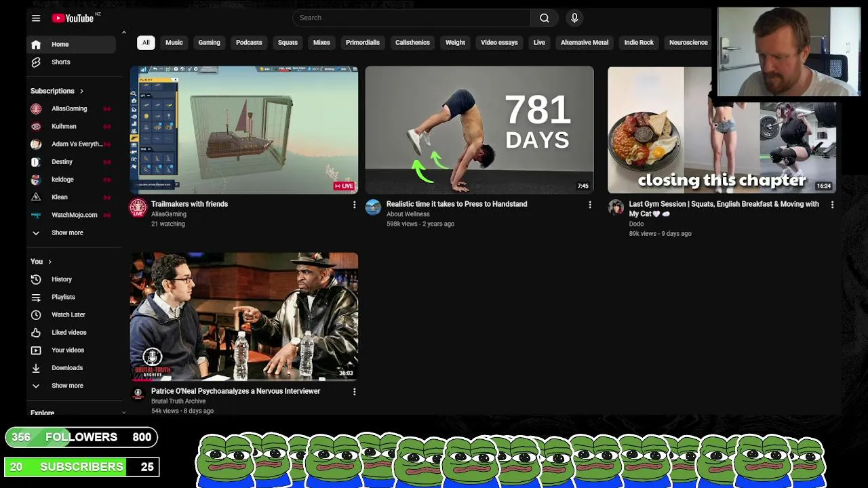Open Patrice O'Neal Psychoanalyzes video title
The image size is (868, 488).
(x=235, y=391)
